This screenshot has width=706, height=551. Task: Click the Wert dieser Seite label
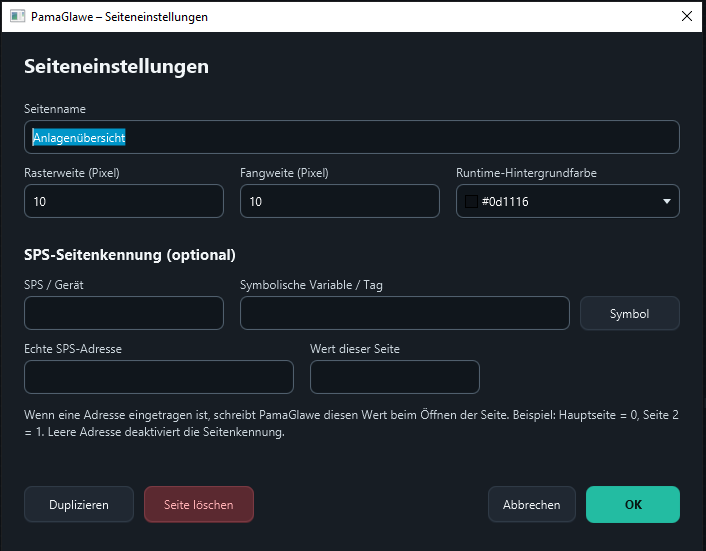pos(355,349)
